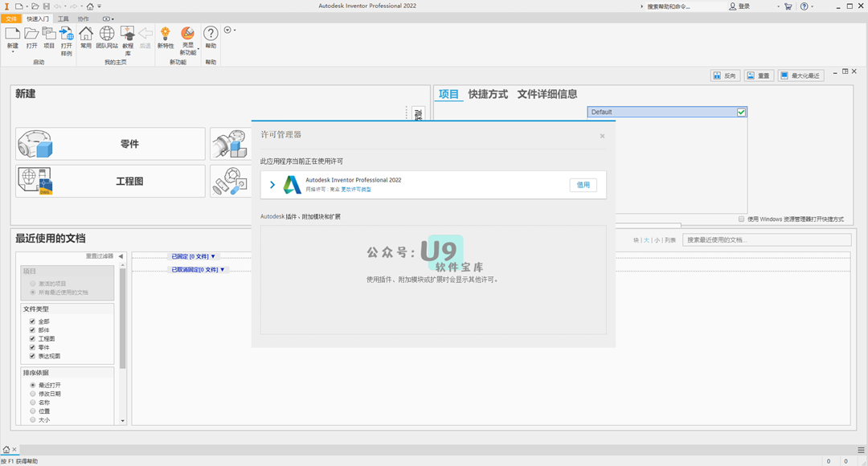Open the 项目 (Projects) ribbon icon
868x466 pixels.
pyautogui.click(x=49, y=34)
